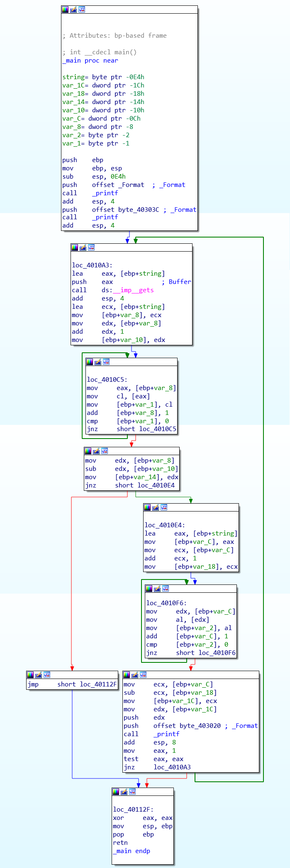Click the '; Buffer' comment

pyautogui.click(x=176, y=282)
